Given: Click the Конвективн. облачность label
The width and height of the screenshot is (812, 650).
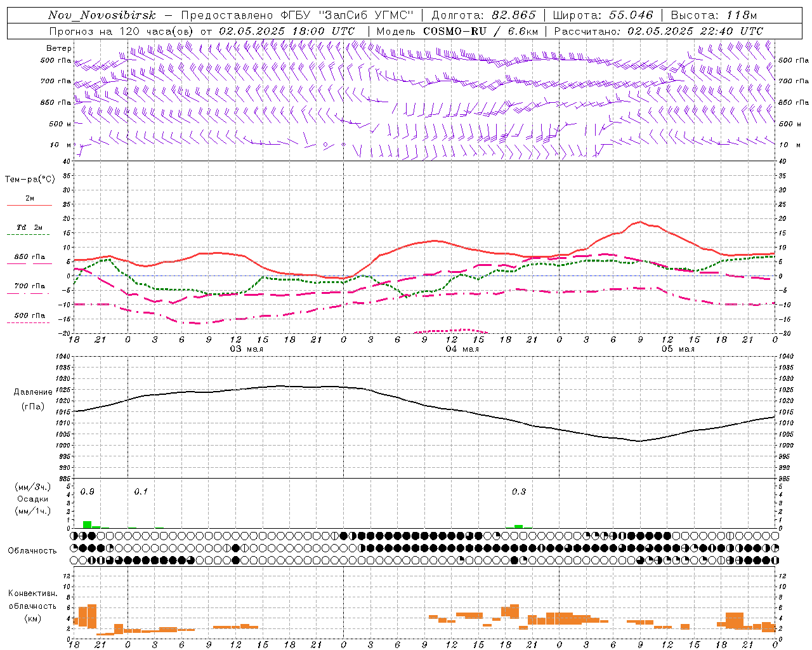Looking at the screenshot, I should [32, 606].
